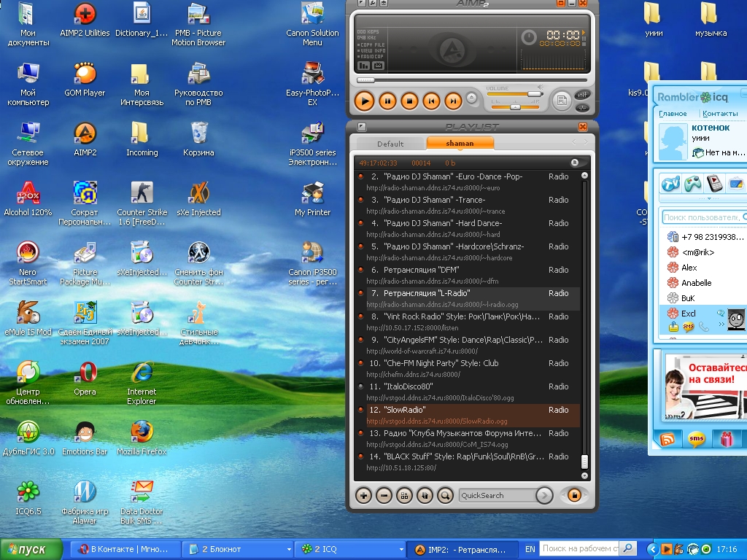The width and height of the screenshot is (747, 560).
Task: Mute sound via speaker icon above volume
Action: point(541,87)
